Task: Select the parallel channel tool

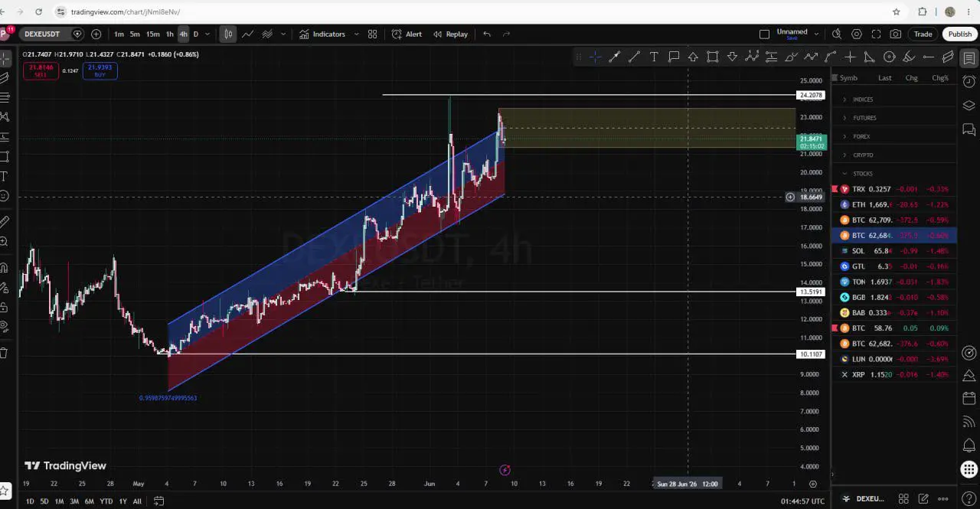Action: [x=948, y=57]
